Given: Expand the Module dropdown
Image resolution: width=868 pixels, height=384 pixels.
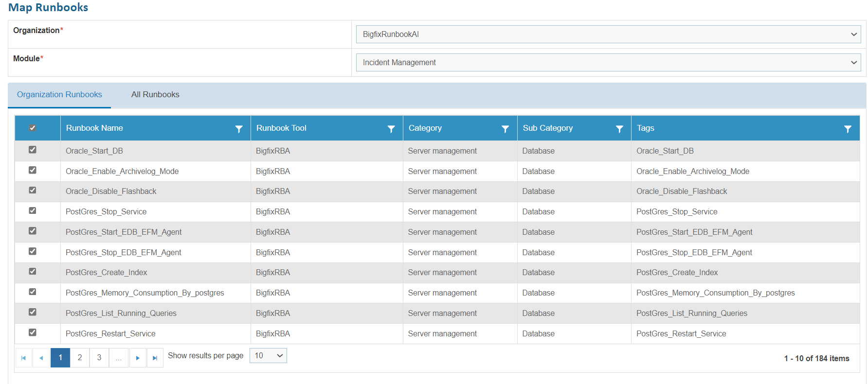Looking at the screenshot, I should click(608, 63).
